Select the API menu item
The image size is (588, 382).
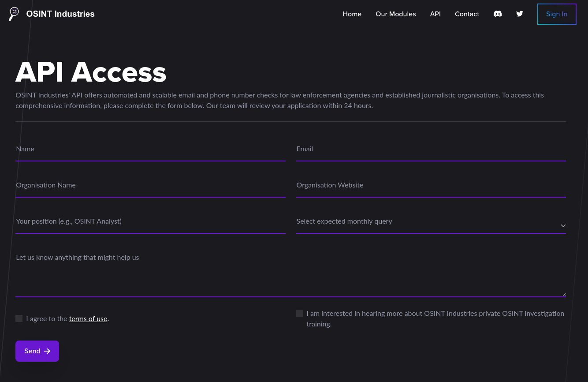[435, 14]
